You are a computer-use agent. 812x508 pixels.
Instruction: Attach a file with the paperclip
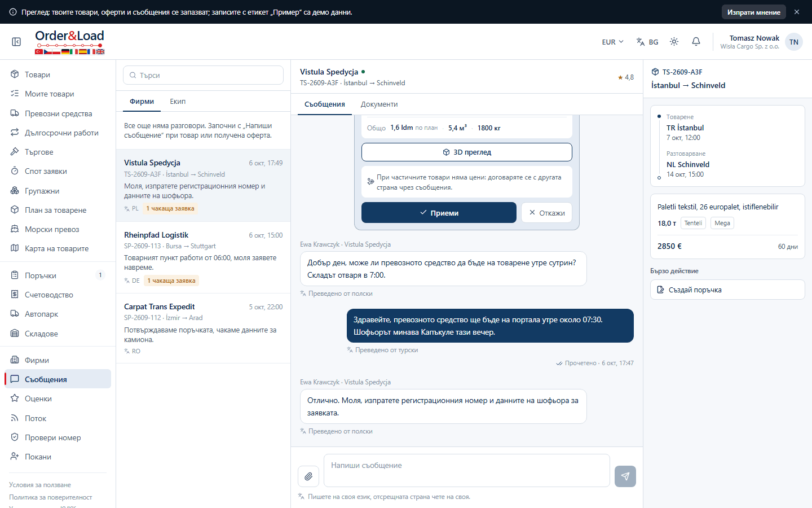point(308,476)
